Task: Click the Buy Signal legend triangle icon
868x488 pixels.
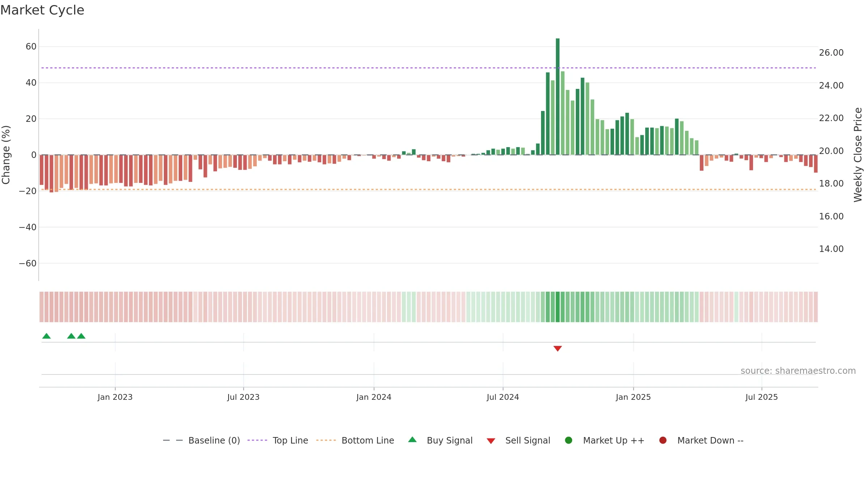Action: [x=412, y=440]
